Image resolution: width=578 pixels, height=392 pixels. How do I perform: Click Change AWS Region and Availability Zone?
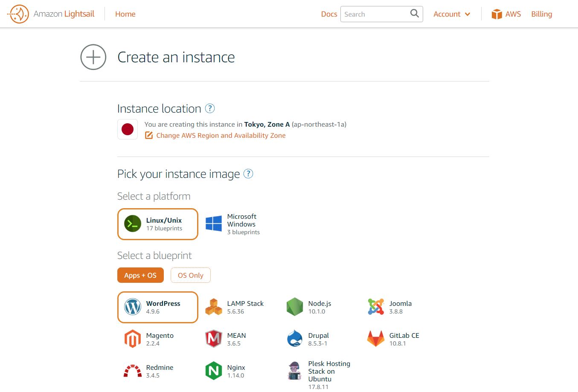pyautogui.click(x=221, y=135)
